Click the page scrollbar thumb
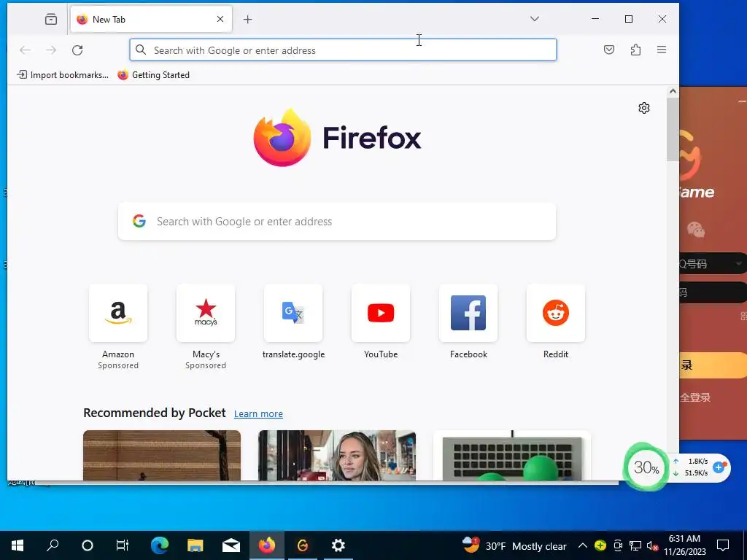 point(672,130)
